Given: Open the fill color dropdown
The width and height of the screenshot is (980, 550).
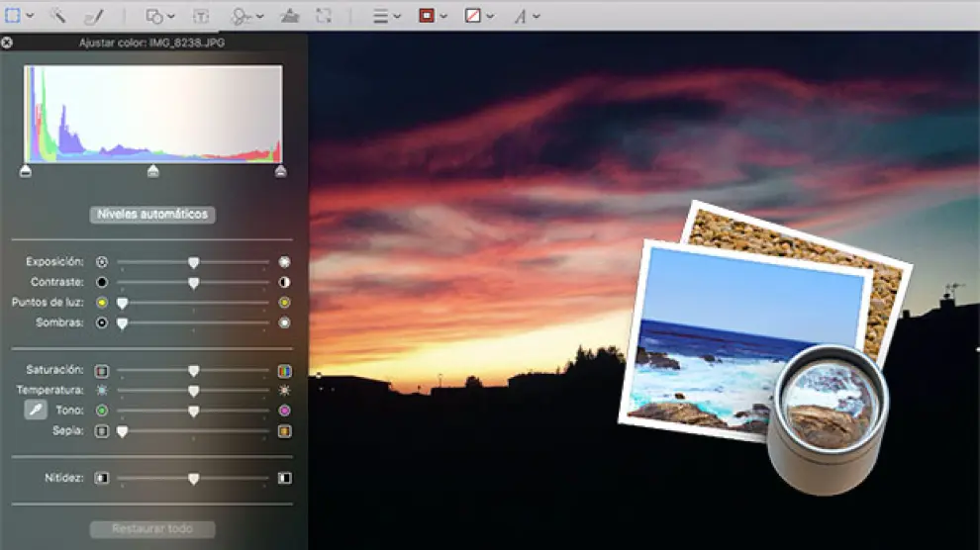Looking at the screenshot, I should (480, 16).
